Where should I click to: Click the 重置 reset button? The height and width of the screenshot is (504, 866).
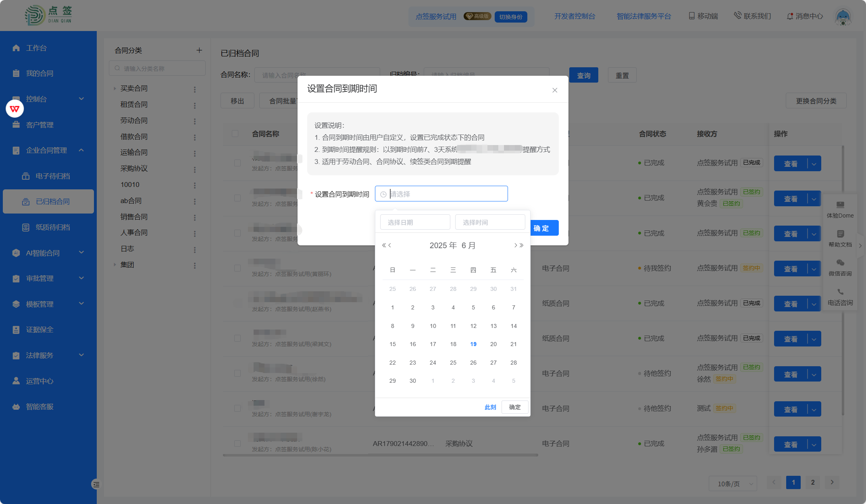pyautogui.click(x=622, y=75)
